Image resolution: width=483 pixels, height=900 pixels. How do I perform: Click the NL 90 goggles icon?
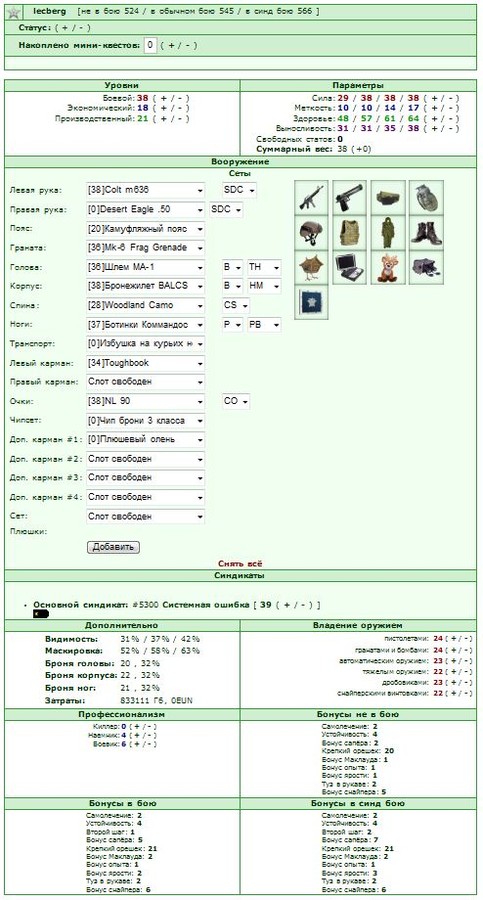(426, 267)
